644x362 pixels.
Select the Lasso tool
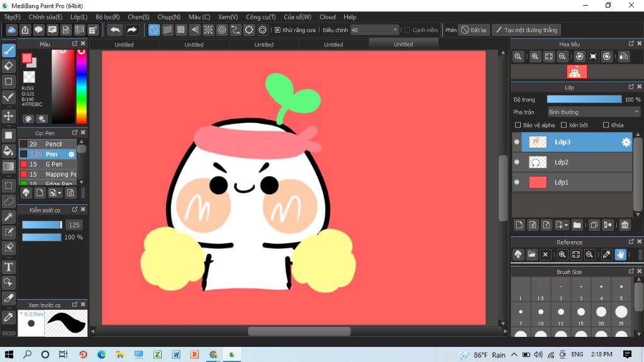pos(9,201)
